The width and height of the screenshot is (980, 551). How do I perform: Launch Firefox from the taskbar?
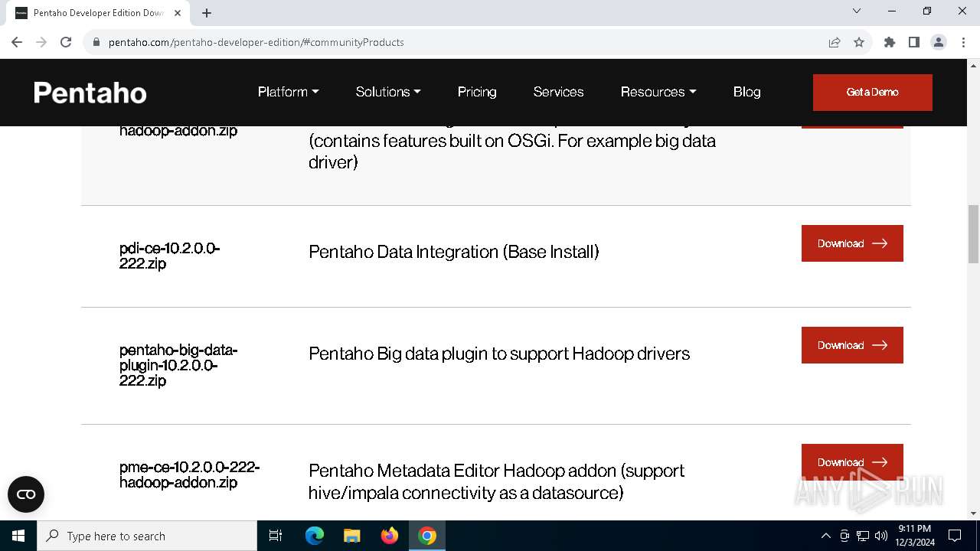(390, 536)
